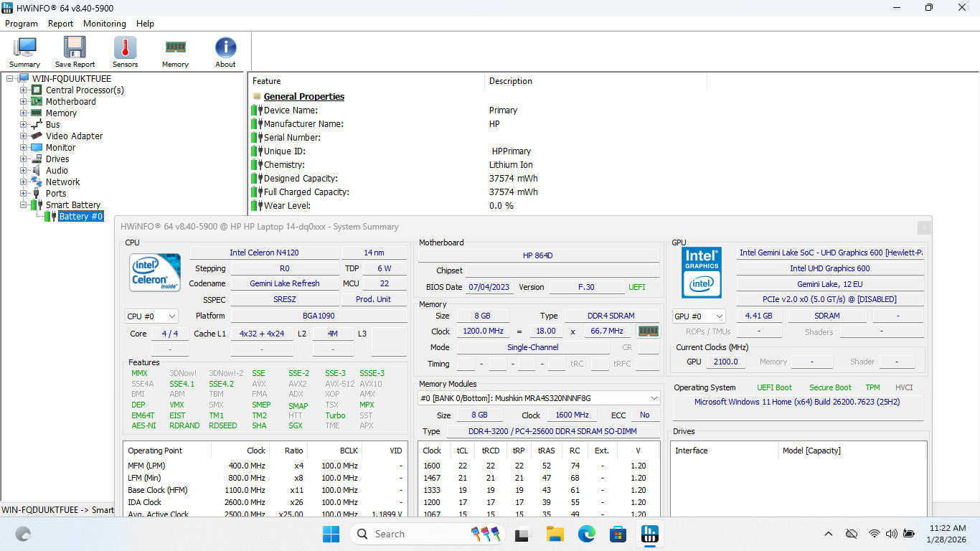Open the CPU #0 dropdown
The width and height of the screenshot is (980, 551).
point(151,316)
